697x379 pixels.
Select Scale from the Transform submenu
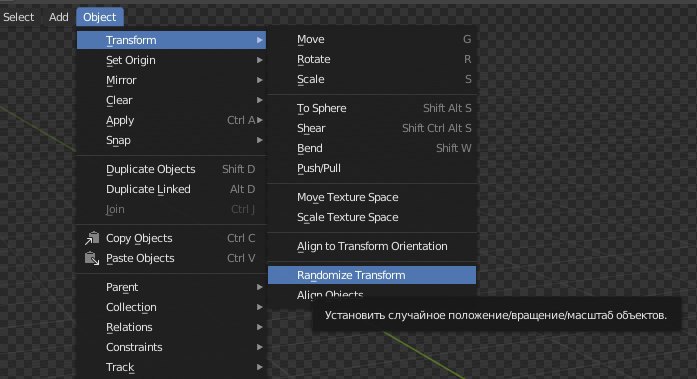tap(372, 79)
